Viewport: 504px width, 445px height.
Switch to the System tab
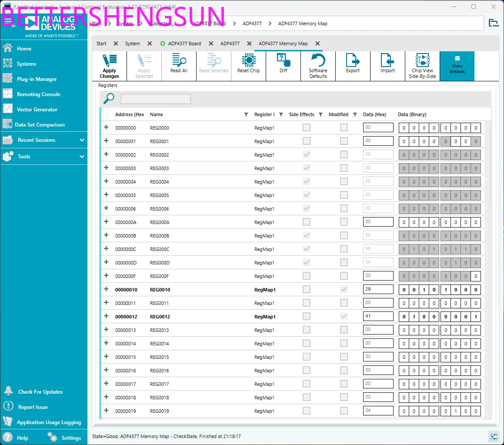point(133,43)
